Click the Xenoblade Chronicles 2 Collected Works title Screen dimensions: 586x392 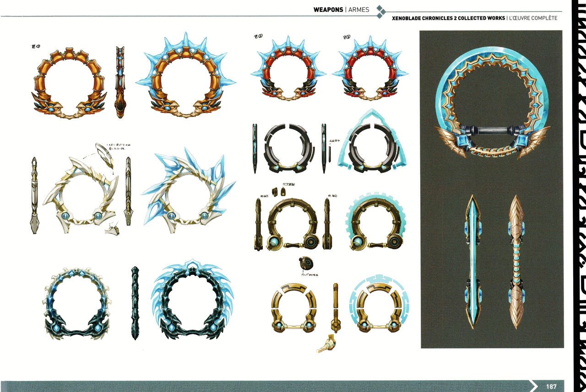point(447,18)
